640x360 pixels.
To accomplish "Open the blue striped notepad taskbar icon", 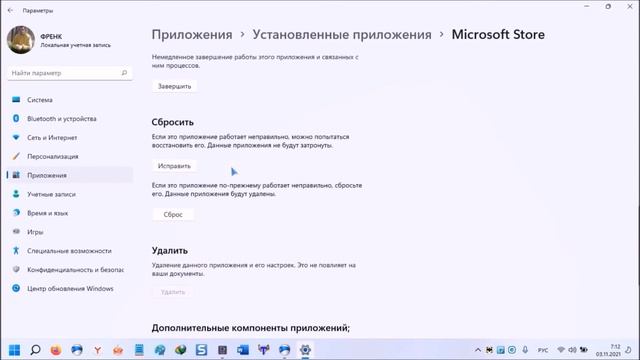I will (x=139, y=350).
